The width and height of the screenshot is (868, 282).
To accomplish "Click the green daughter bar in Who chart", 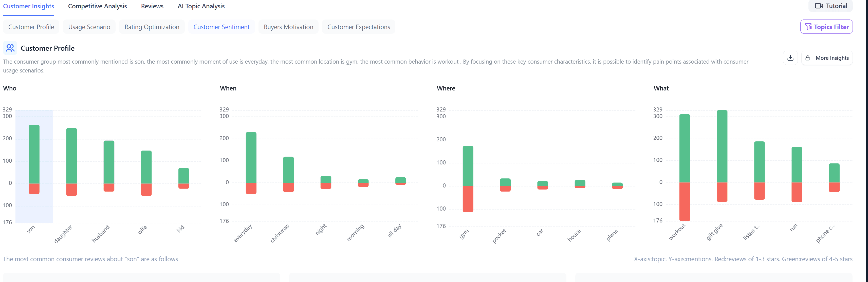I will pos(71,156).
